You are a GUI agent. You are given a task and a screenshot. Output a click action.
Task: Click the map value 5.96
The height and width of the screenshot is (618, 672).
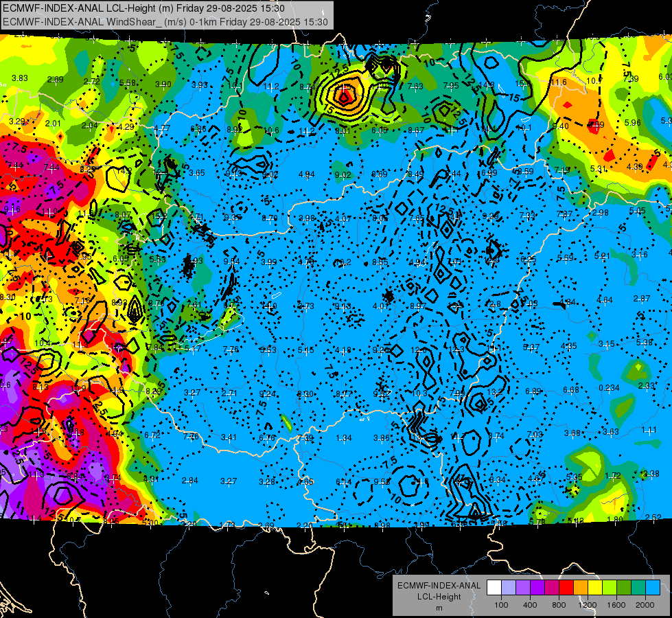(633, 123)
